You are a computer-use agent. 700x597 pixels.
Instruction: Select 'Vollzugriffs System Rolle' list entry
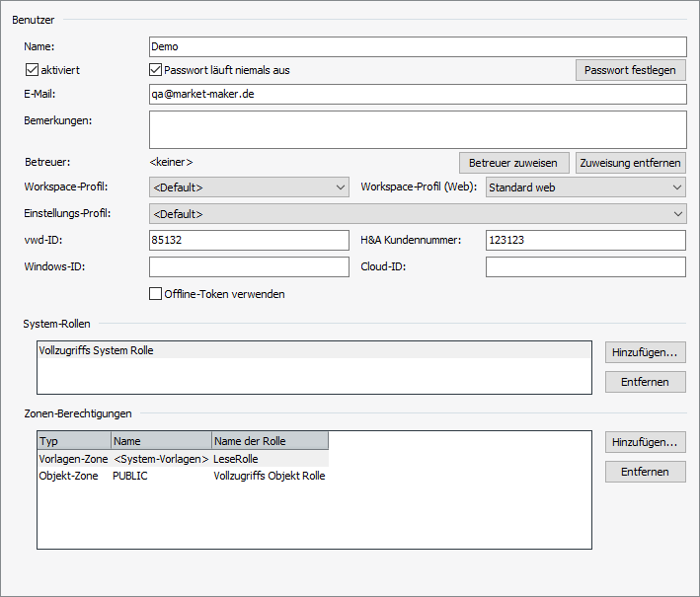(x=97, y=350)
